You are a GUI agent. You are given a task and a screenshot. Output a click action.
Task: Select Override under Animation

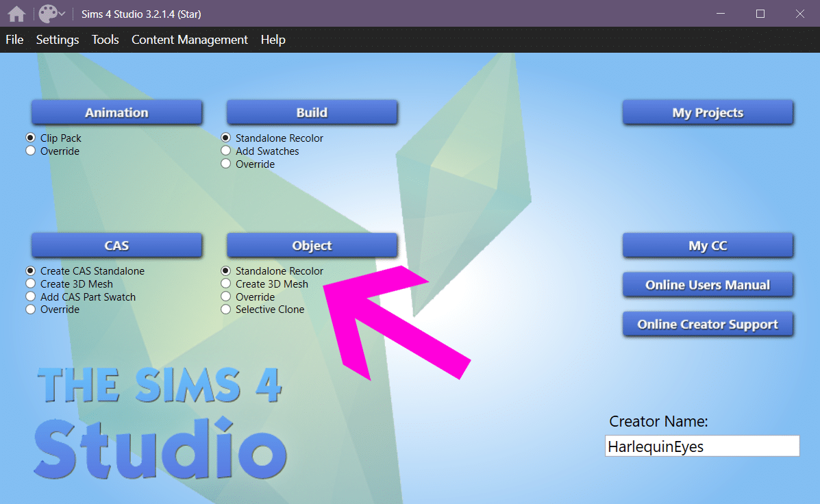31,151
